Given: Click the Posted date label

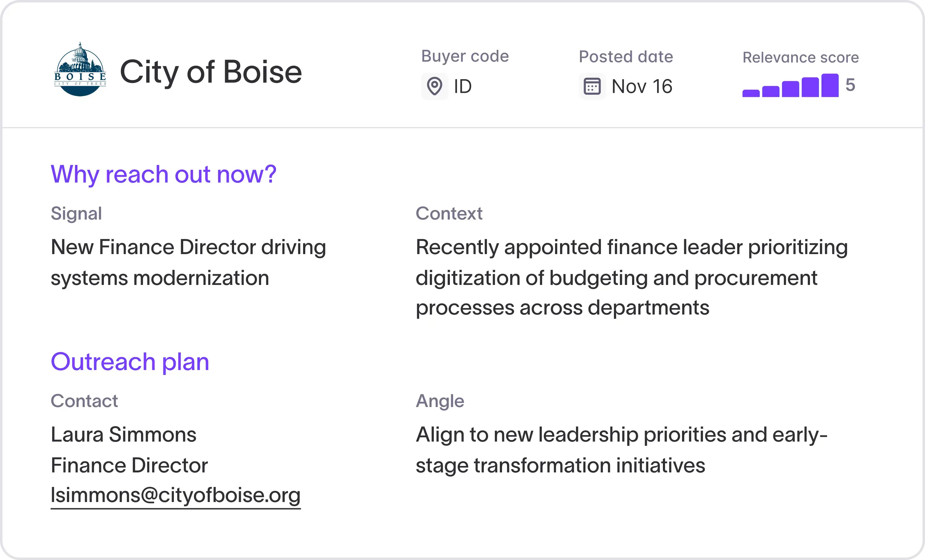Looking at the screenshot, I should click(626, 57).
